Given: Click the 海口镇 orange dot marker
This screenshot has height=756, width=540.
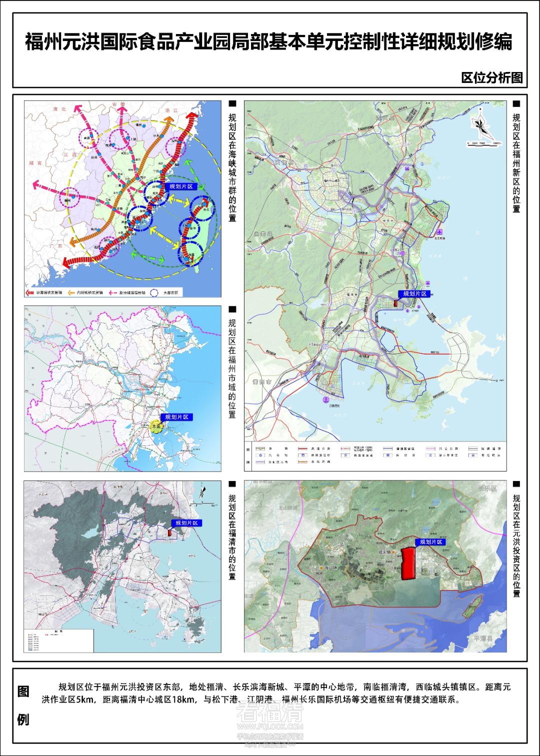Looking at the screenshot, I should pyautogui.click(x=321, y=568).
